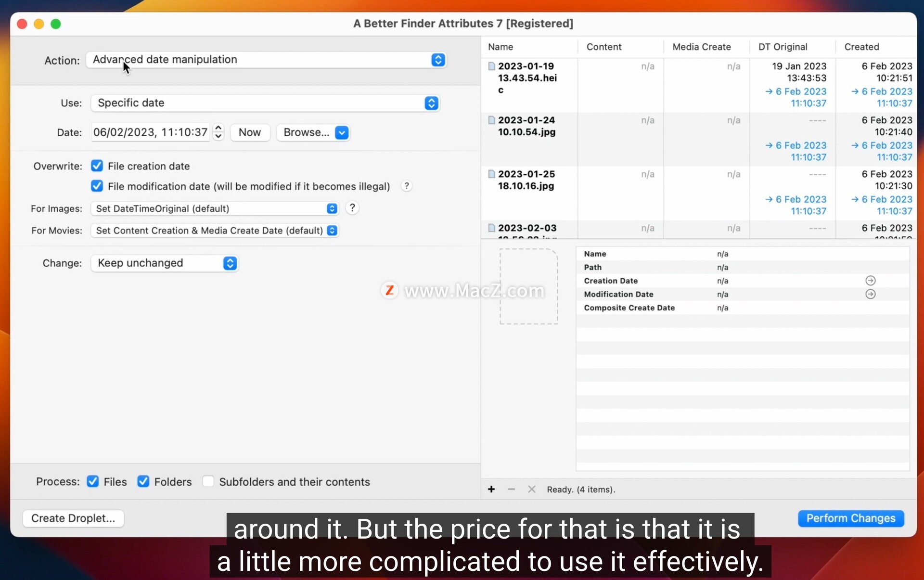This screenshot has width=924, height=580.
Task: Click Creation Date arrow icon in details
Action: tap(871, 281)
